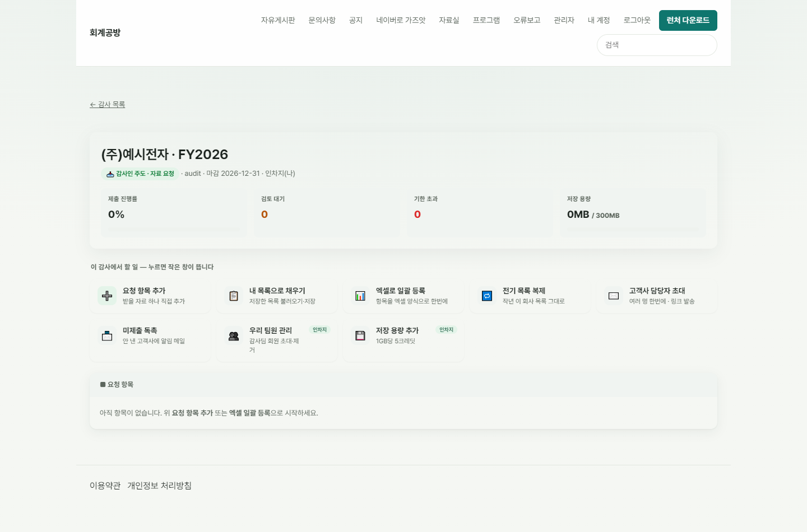Open the 엑셀로 일괄 등록 action card
Image resolution: width=807 pixels, height=532 pixels.
[x=403, y=296]
